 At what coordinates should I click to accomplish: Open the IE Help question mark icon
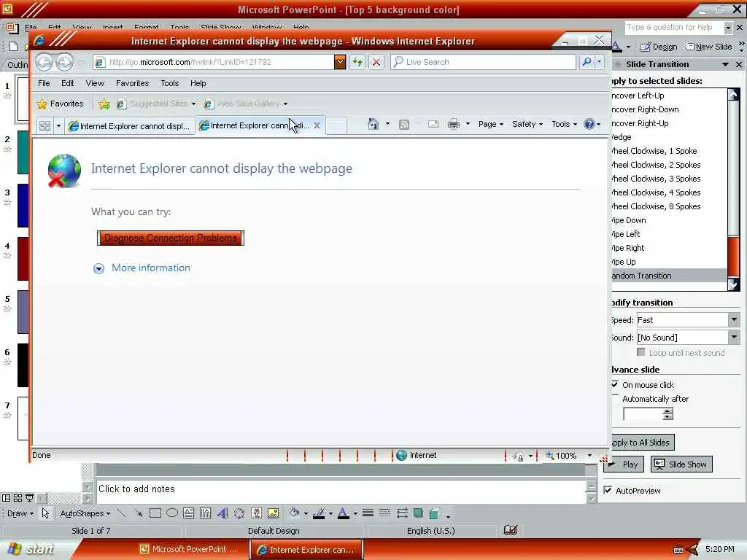(589, 124)
